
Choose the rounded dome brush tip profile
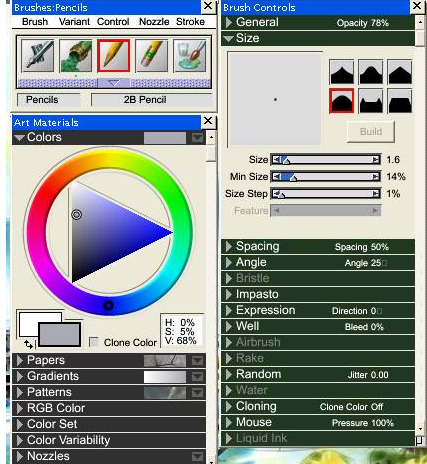click(341, 101)
